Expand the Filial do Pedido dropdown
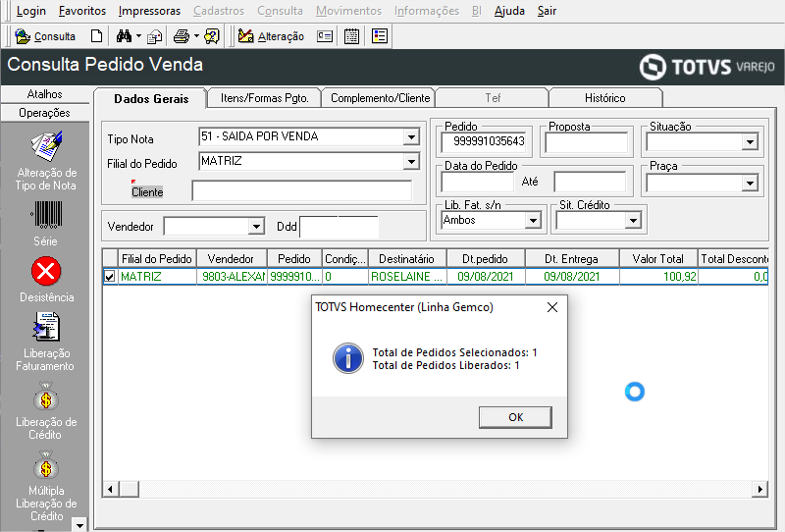The width and height of the screenshot is (785, 532). tap(411, 161)
